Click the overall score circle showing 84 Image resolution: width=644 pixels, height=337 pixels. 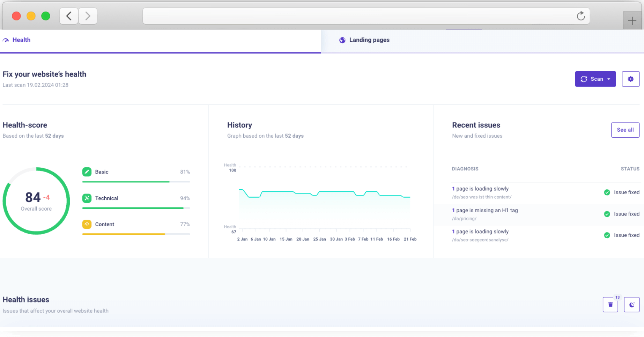36,201
